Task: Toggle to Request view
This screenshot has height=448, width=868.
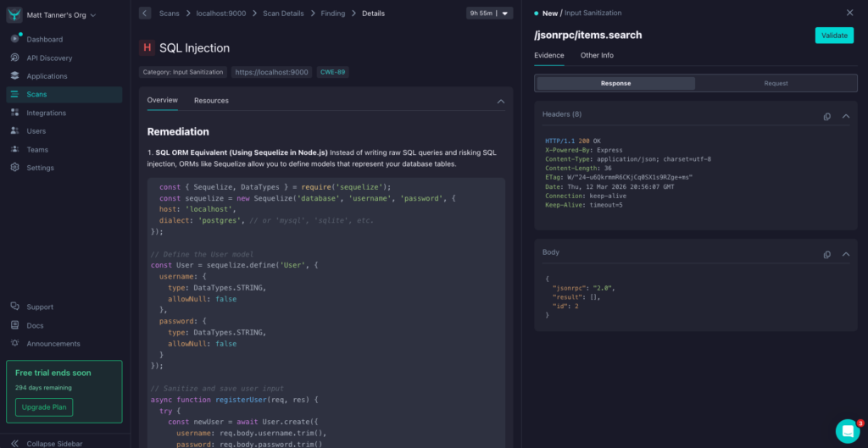Action: coord(776,84)
